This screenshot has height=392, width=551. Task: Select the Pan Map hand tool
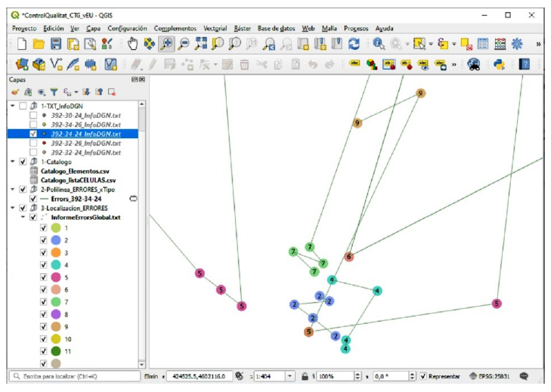pyautogui.click(x=132, y=45)
